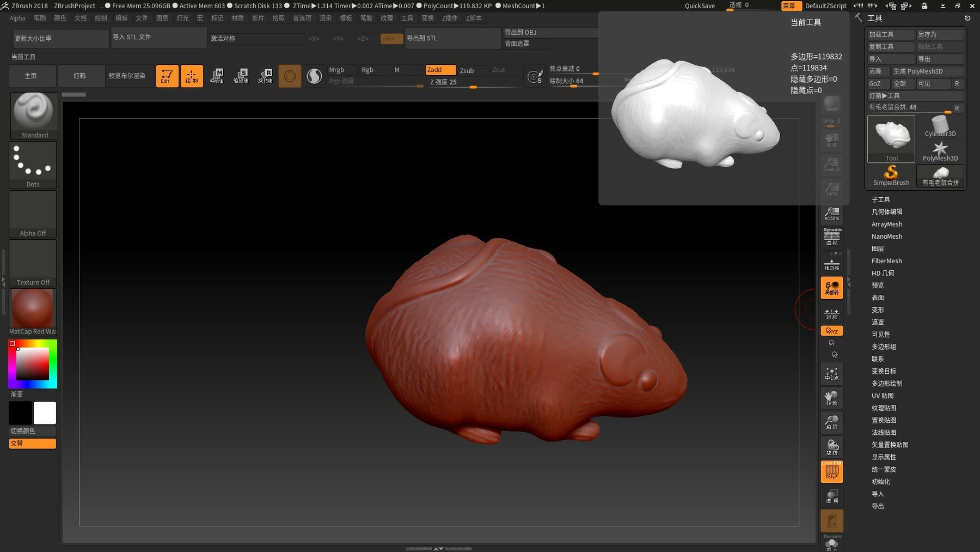Image resolution: width=980 pixels, height=552 pixels.
Task: Click the 导出到 OBJ button
Action: (x=551, y=32)
